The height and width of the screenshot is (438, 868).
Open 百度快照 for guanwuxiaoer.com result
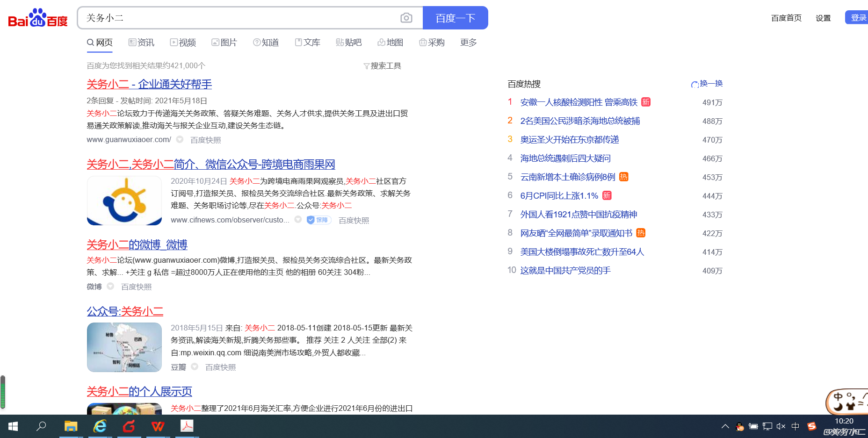206,140
